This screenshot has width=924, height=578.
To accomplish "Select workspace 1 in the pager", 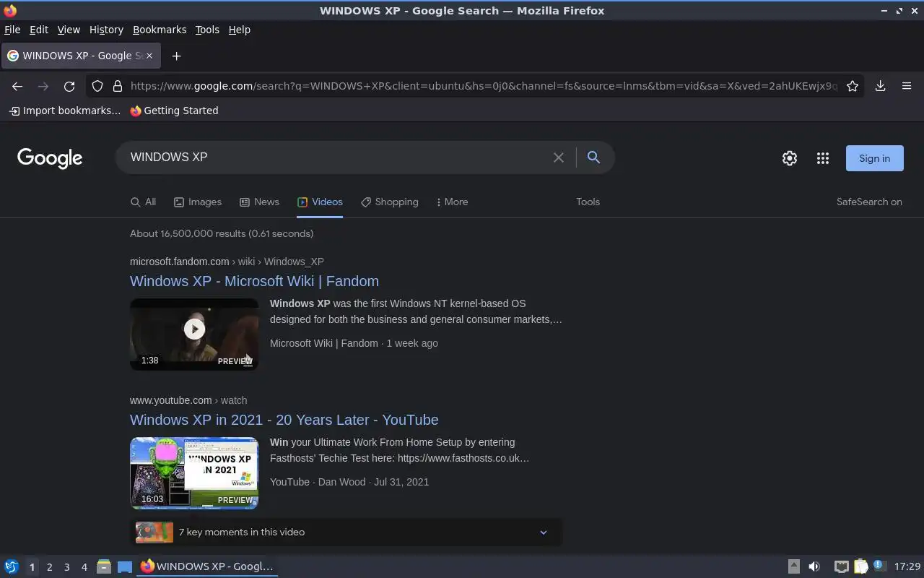I will pos(32,567).
